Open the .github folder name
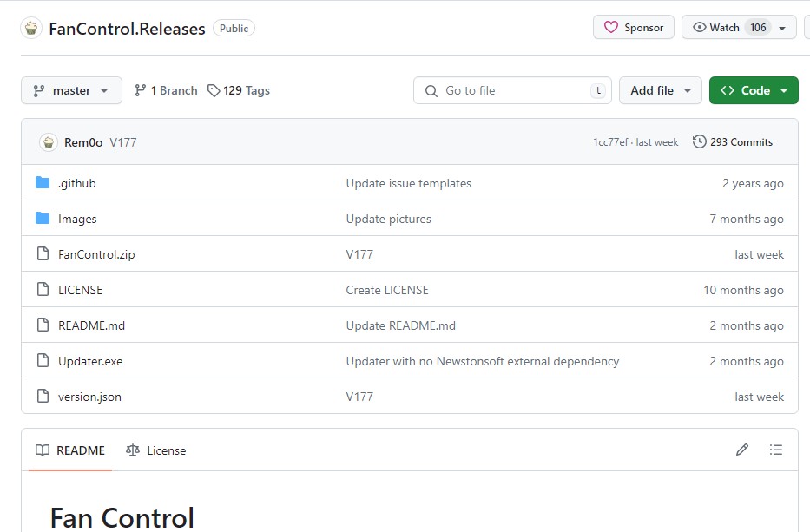The width and height of the screenshot is (810, 532). coord(77,183)
